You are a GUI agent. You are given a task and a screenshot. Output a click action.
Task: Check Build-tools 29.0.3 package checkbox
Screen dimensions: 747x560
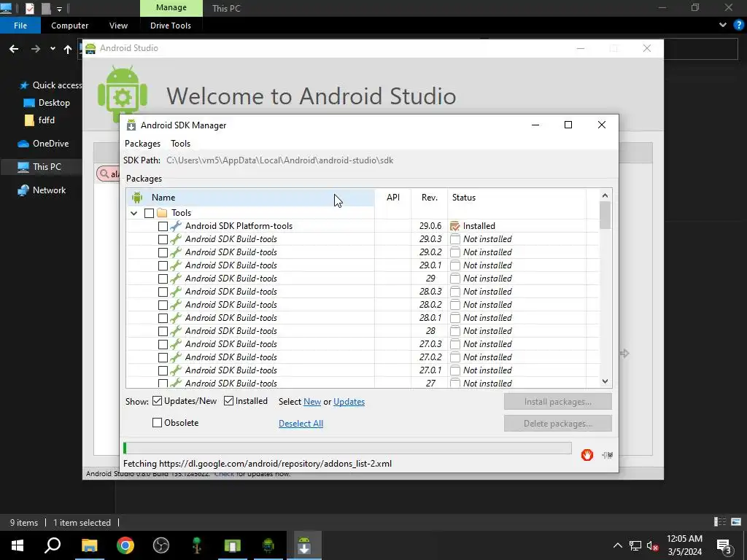coord(163,239)
